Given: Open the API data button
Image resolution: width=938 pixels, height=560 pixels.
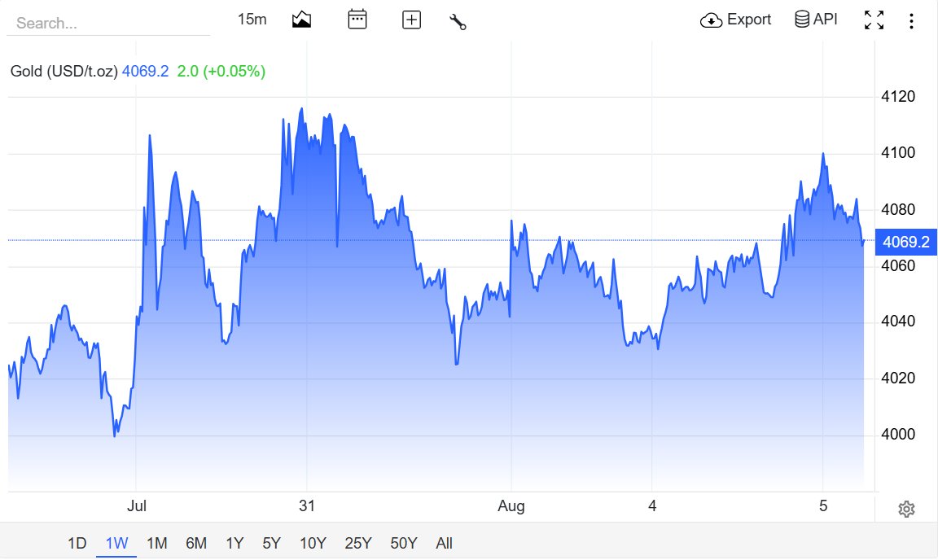Looking at the screenshot, I should point(816,20).
